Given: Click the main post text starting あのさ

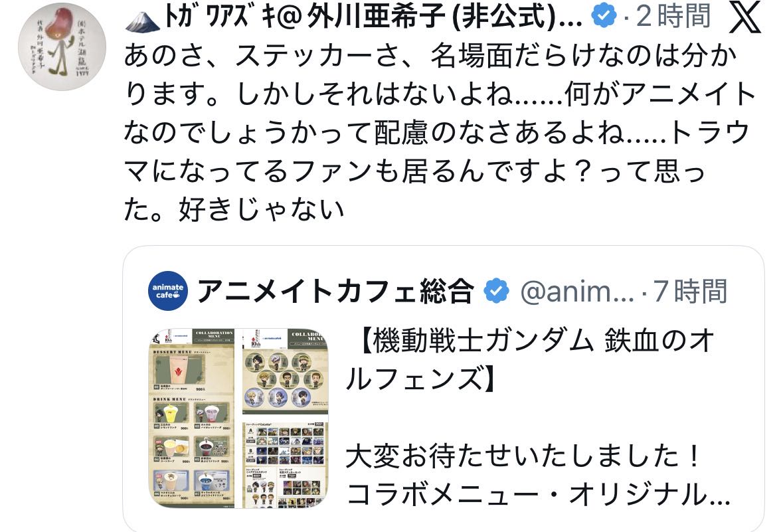Looking at the screenshot, I should [x=440, y=132].
